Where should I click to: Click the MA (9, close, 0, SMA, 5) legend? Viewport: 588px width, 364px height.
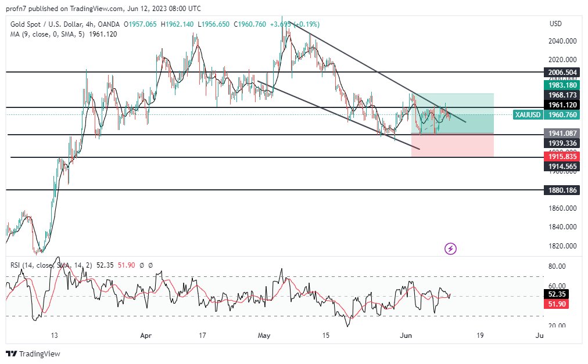click(47, 34)
